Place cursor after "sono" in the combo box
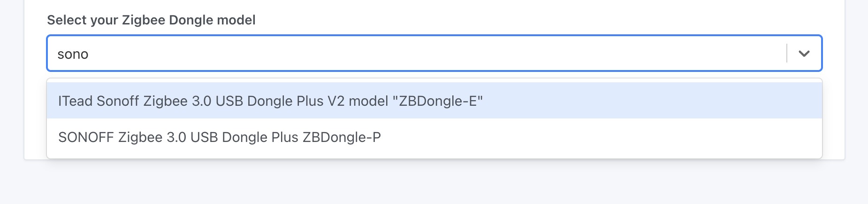The image size is (868, 204). [x=89, y=55]
